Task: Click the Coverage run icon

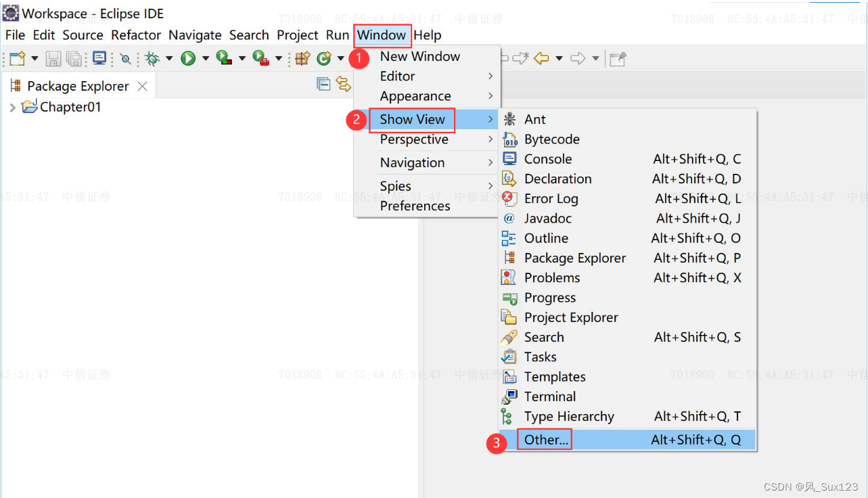Action: point(224,58)
